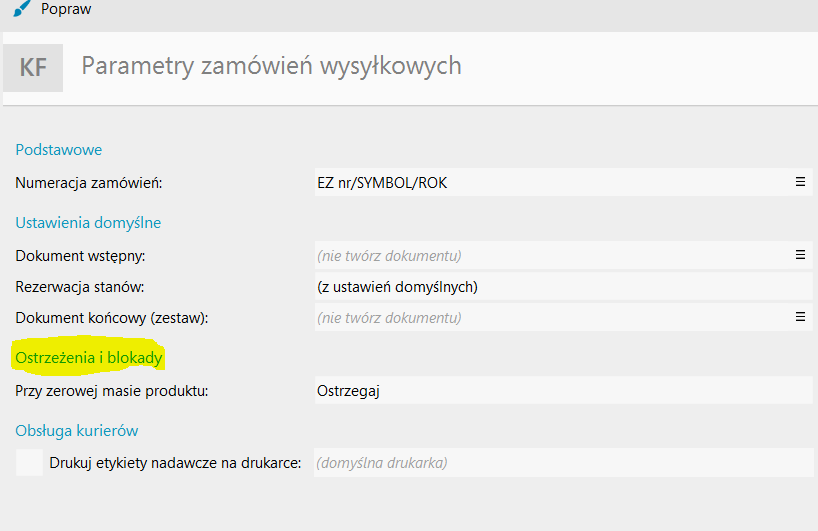Click the Ustawienia domyślne section header
Viewport: 818px width, 531px height.
(88, 222)
